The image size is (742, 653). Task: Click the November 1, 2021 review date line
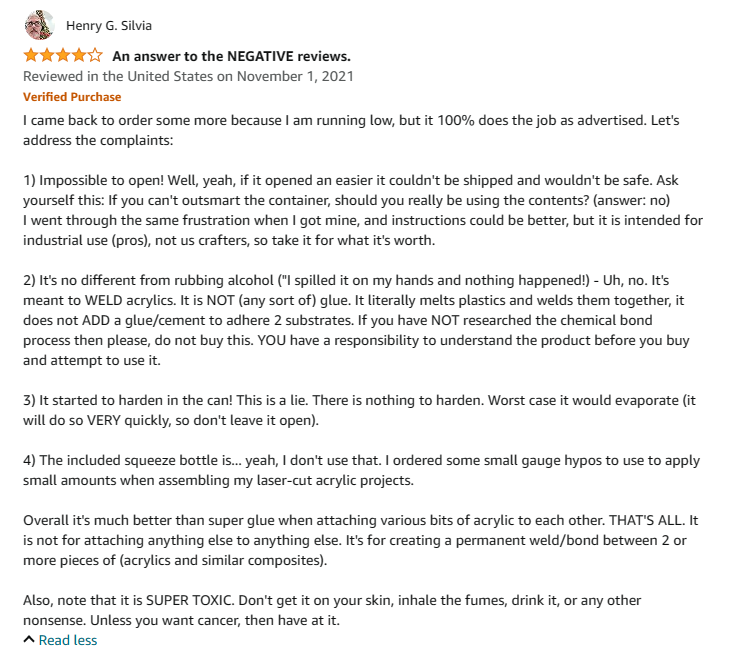coord(188,76)
